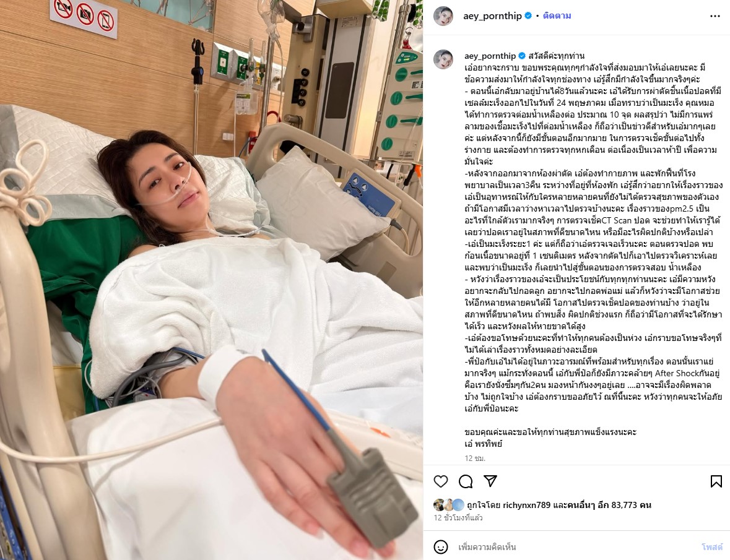Open aey_pornthip username in caption
Screen dimensions: 730x560
[490, 56]
